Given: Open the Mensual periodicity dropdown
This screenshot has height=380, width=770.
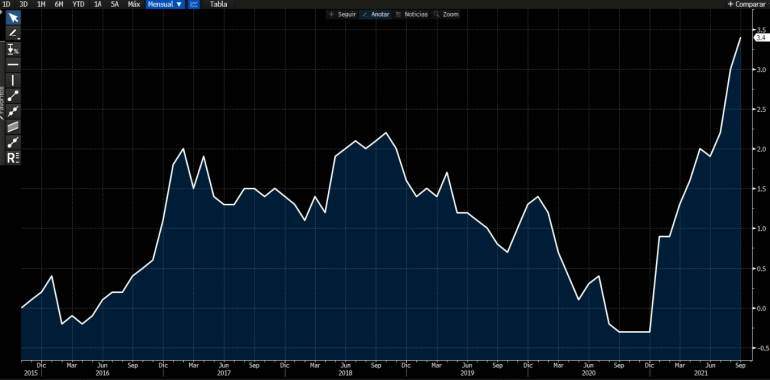Looking at the screenshot, I should point(166,4).
